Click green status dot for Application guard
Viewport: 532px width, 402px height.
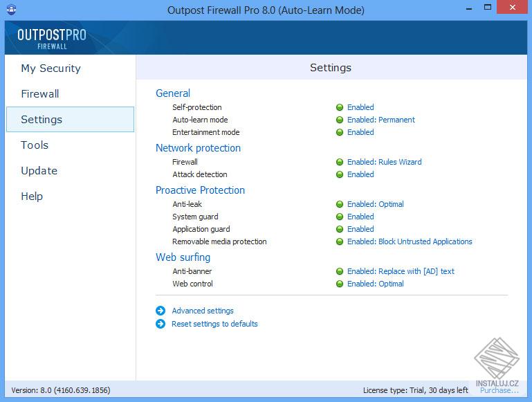[x=339, y=229]
